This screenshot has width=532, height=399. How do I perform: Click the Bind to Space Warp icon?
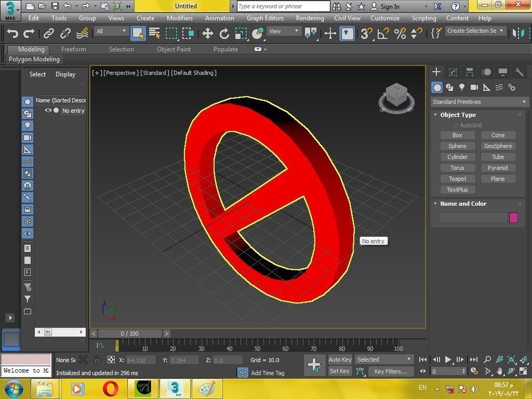[x=82, y=34]
